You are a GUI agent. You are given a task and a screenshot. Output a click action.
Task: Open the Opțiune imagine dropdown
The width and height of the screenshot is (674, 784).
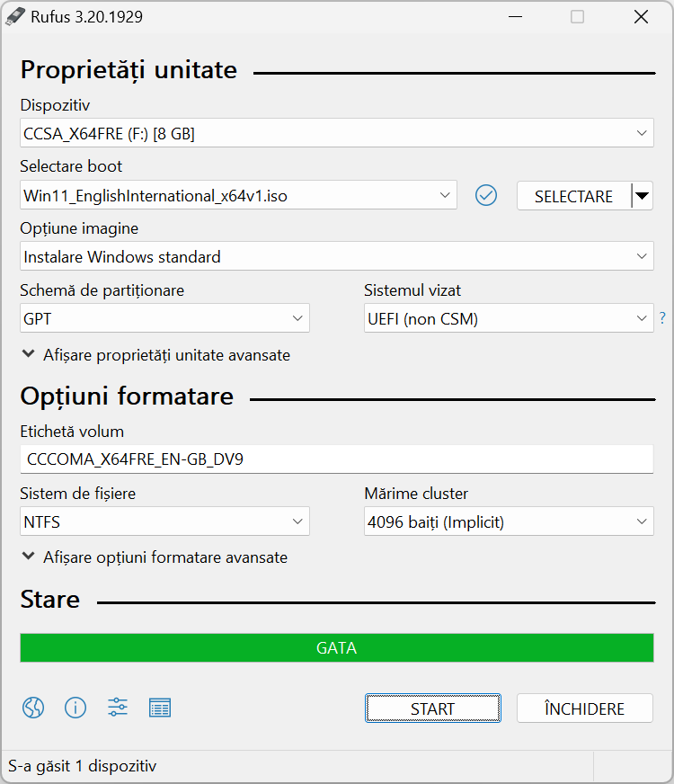[337, 256]
